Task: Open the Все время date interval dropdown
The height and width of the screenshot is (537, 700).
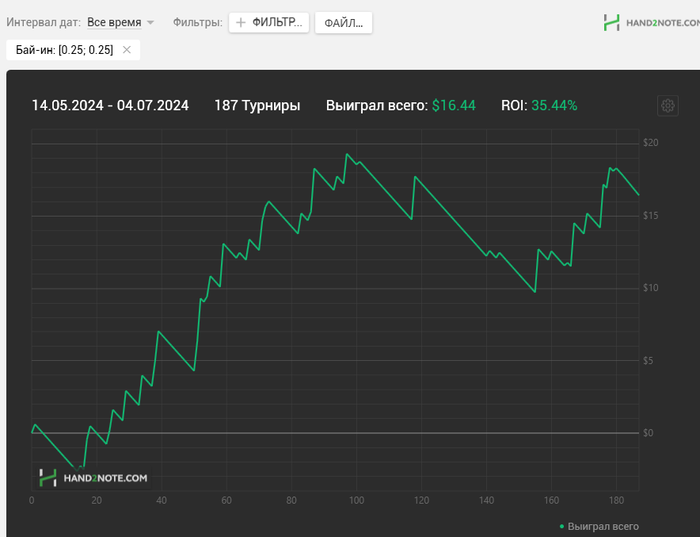Action: [x=114, y=22]
